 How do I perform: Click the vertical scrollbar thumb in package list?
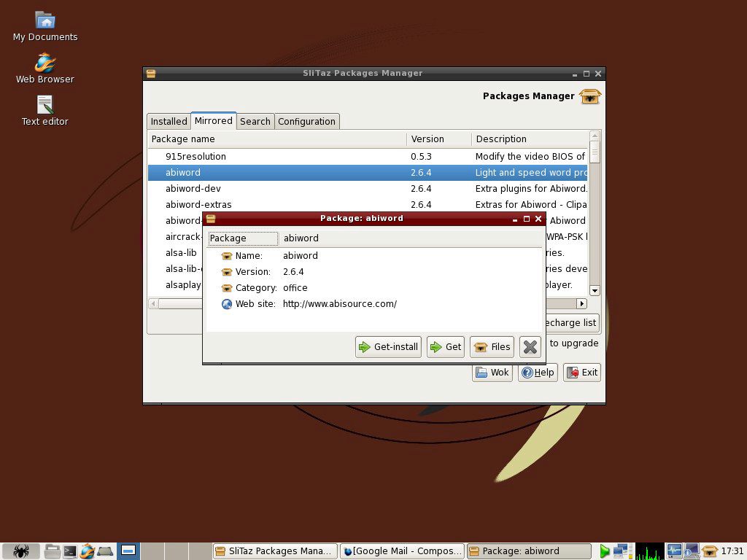pos(595,152)
